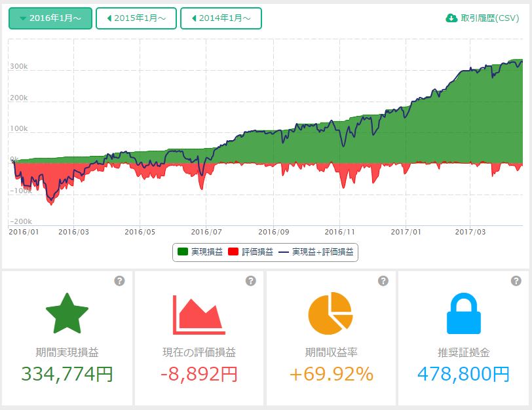Image resolution: width=532 pixels, height=410 pixels.
Task: Click the -8,892円 unrealized loss value
Action: [199, 374]
